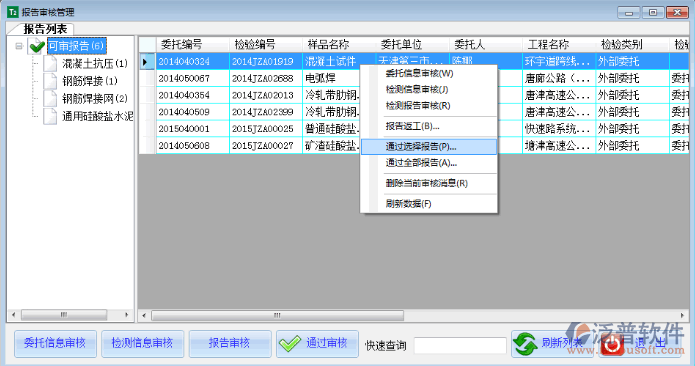The image size is (695, 366).
Task: Click the table horizontal scrollbar thumb
Action: point(277,315)
